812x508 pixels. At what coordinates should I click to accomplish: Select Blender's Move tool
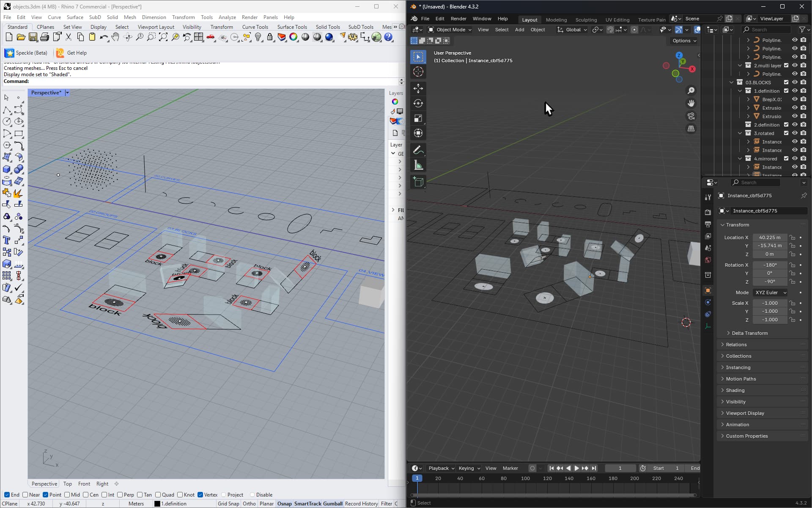[418, 88]
